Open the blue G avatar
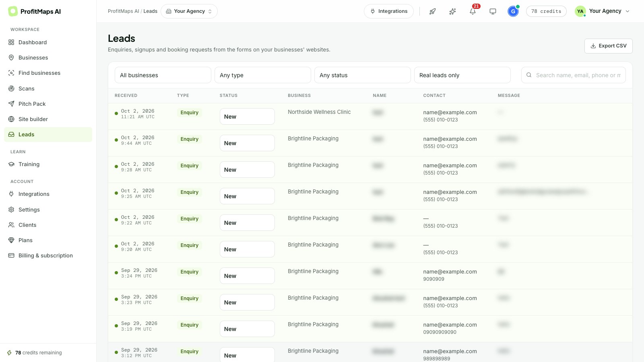This screenshot has width=644, height=362. [513, 11]
